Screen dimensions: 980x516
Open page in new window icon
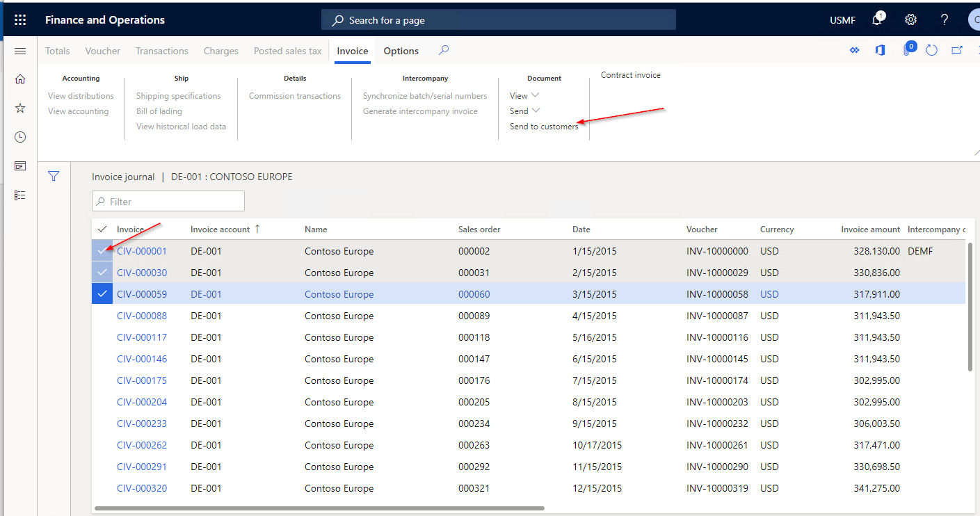957,50
